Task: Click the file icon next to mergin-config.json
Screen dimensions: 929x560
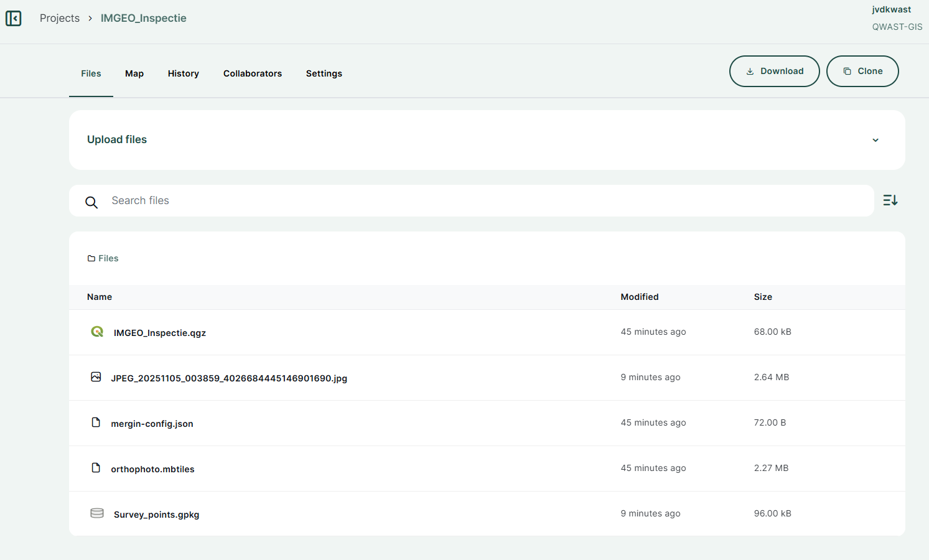Action: point(96,422)
